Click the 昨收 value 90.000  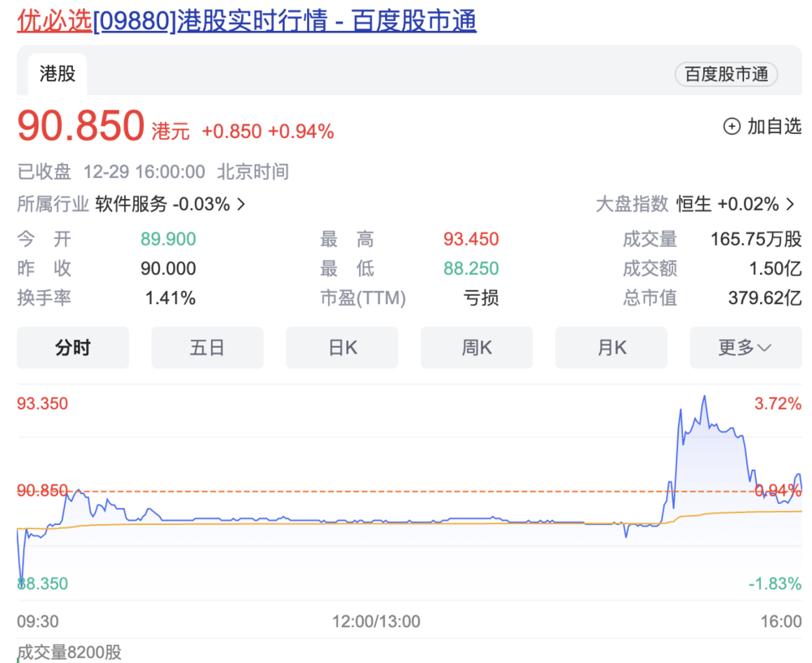pyautogui.click(x=168, y=268)
